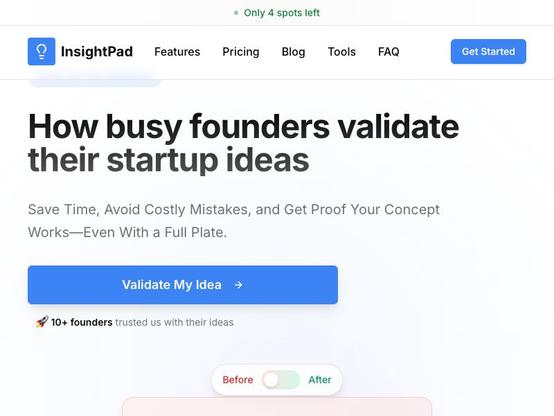
Task: Click the arrow icon in Validate My Idea
Action: (238, 285)
